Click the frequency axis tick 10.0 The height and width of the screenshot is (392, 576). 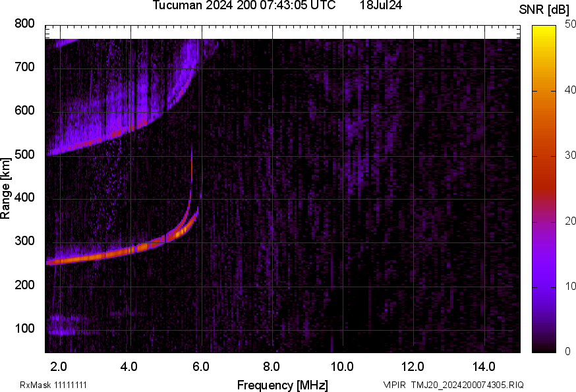pos(342,366)
